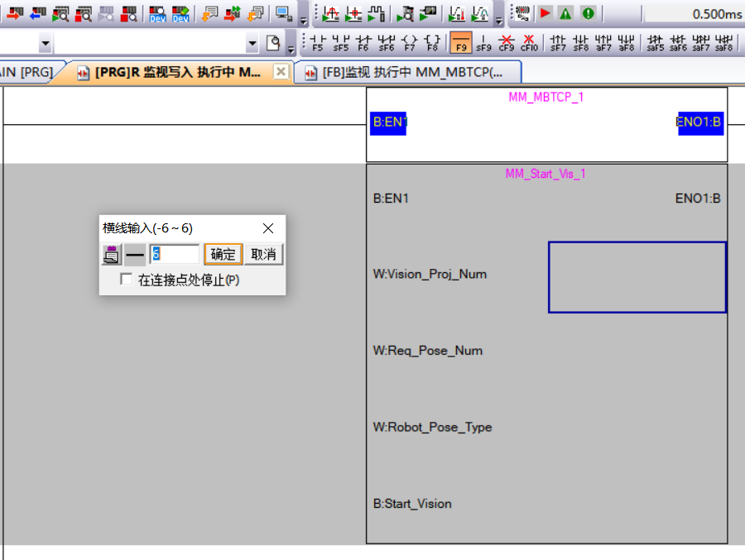
Task: Click the saF8 contact icon
Action: tap(723, 43)
